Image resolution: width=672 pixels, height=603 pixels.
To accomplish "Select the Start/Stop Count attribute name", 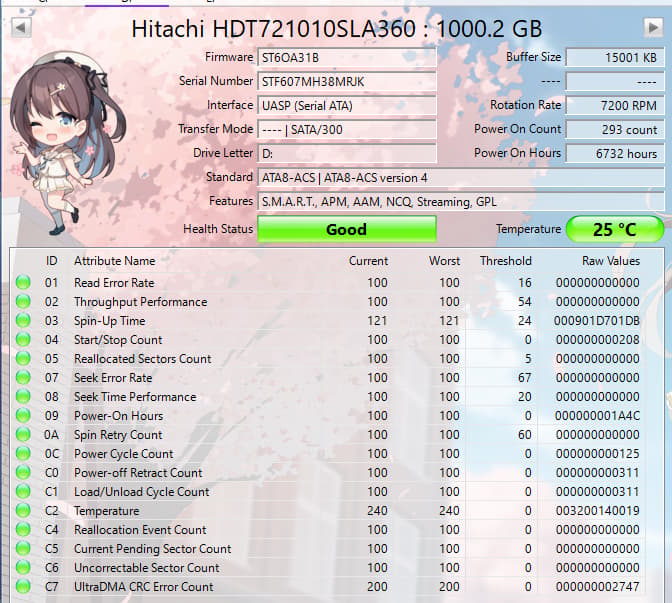I will point(118,340).
